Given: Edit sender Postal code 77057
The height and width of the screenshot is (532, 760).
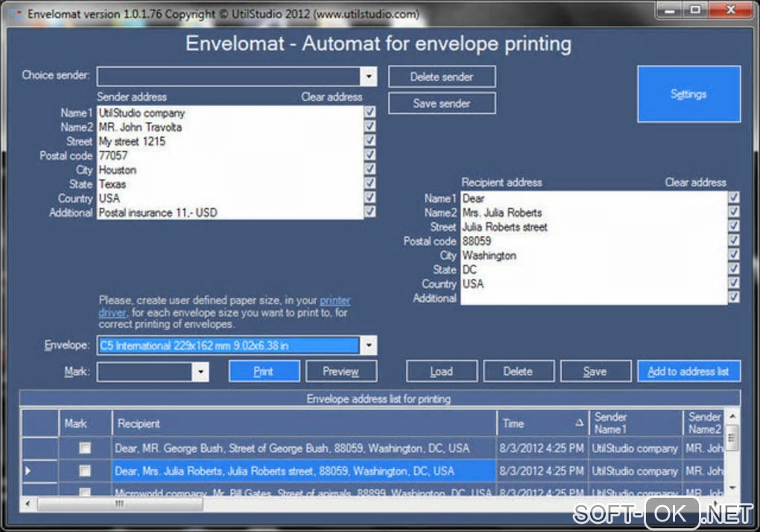Looking at the screenshot, I should click(x=230, y=156).
